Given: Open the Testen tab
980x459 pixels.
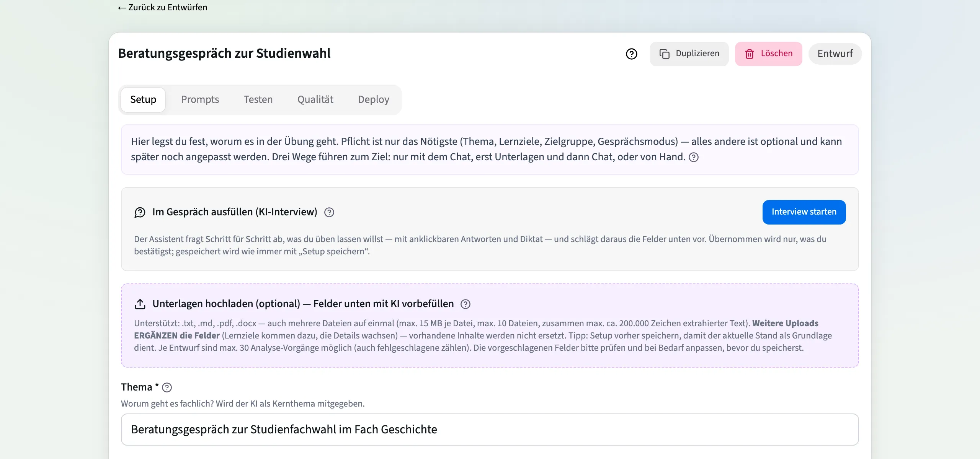Looking at the screenshot, I should pos(258,99).
